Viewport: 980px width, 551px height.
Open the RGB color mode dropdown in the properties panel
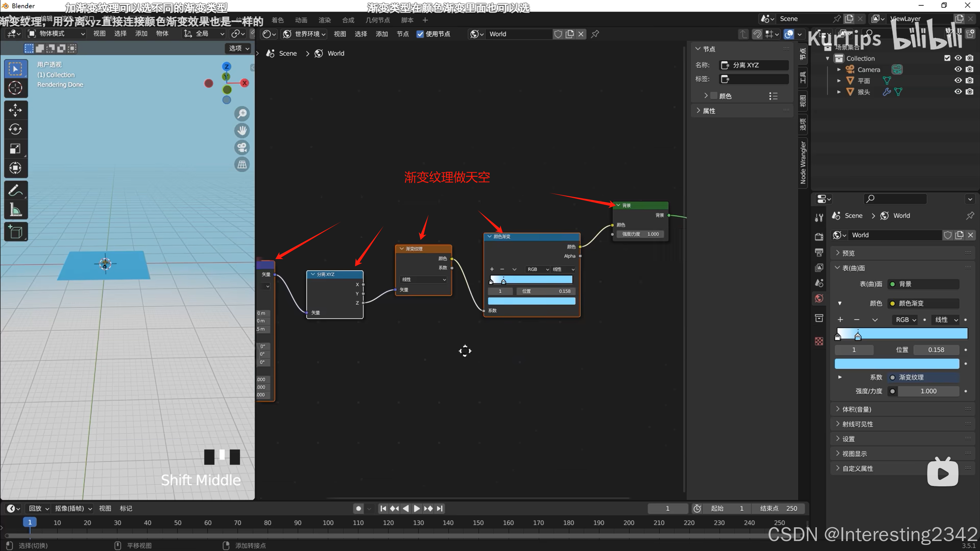pyautogui.click(x=905, y=320)
